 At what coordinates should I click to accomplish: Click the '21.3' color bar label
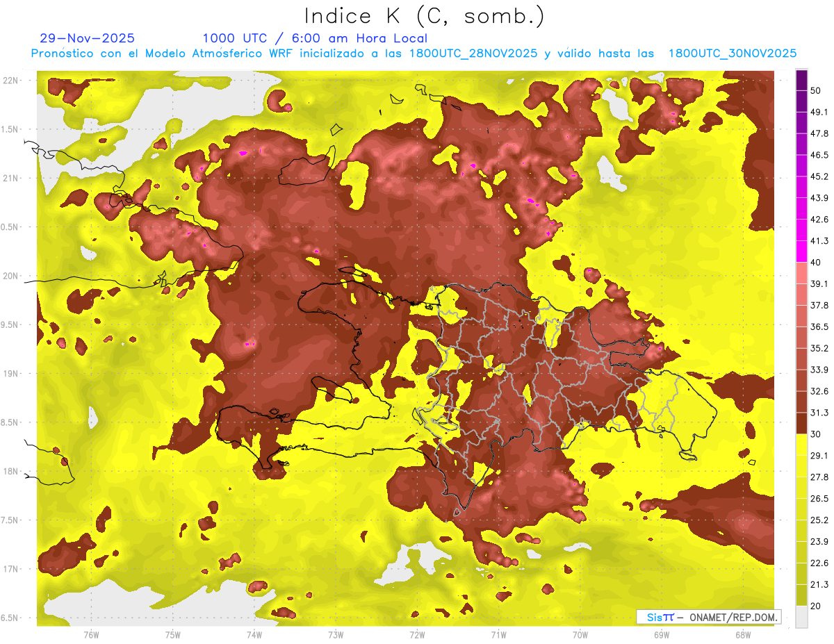click(819, 585)
